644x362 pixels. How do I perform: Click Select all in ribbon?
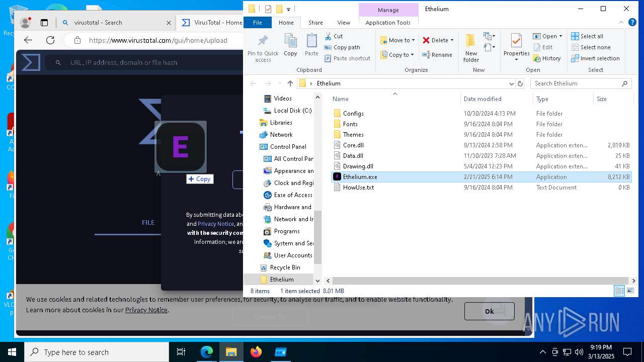point(587,36)
